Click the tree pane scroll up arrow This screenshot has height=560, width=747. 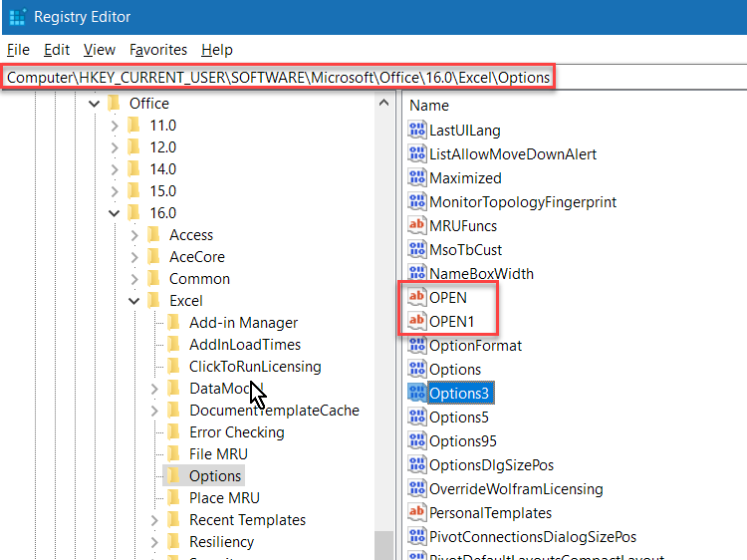coord(384,103)
